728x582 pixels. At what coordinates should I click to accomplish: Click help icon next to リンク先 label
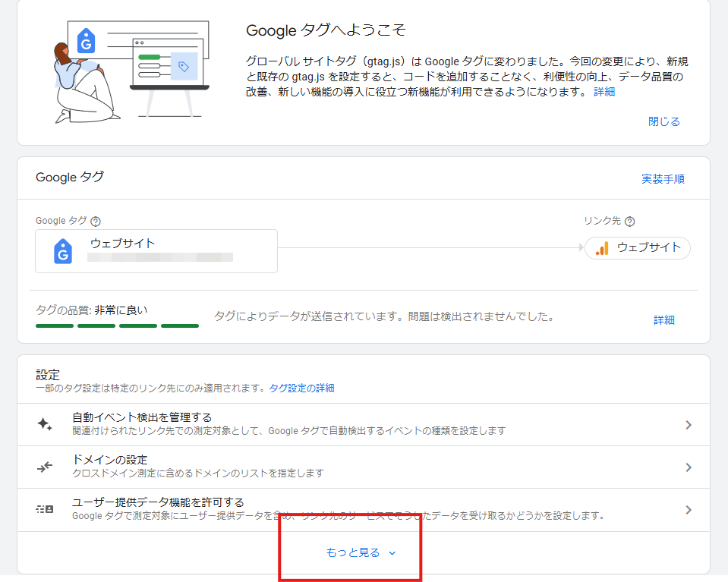pyautogui.click(x=629, y=222)
